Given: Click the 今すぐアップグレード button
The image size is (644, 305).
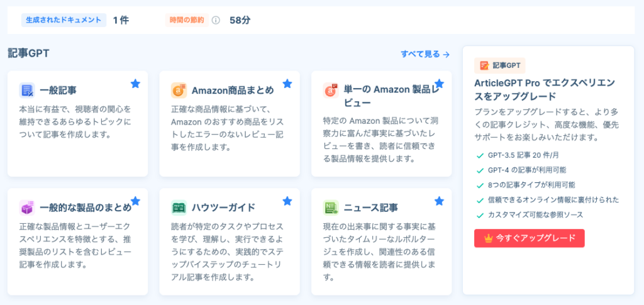Looking at the screenshot, I should [x=530, y=238].
